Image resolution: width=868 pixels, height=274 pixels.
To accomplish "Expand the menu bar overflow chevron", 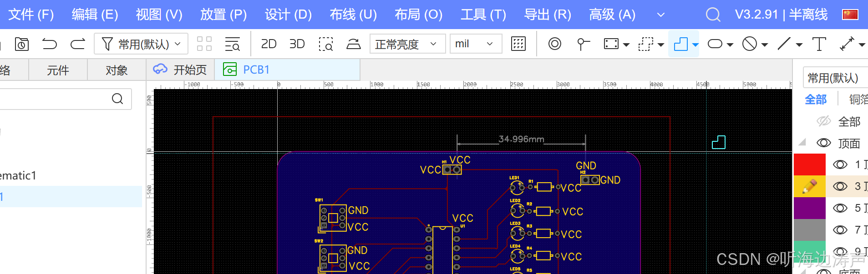I will click(661, 15).
